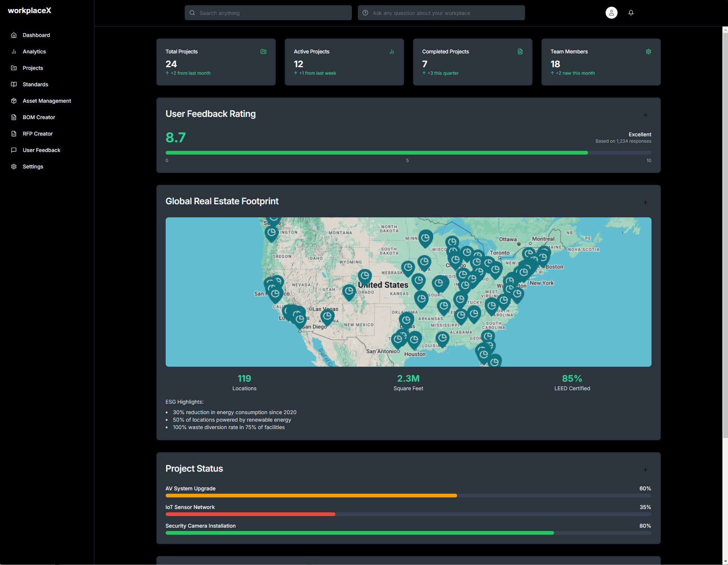The width and height of the screenshot is (728, 565).
Task: Click the map pin near Las Vegas
Action: (x=327, y=317)
